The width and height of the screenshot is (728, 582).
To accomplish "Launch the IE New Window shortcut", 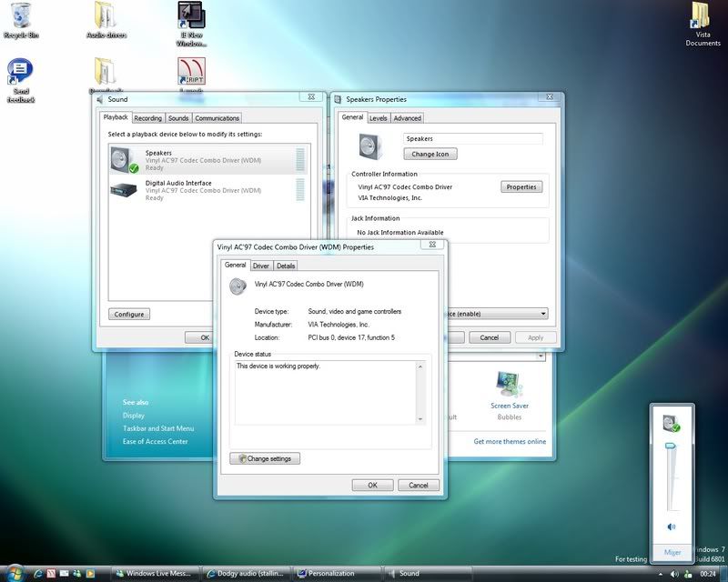I will [x=191, y=24].
